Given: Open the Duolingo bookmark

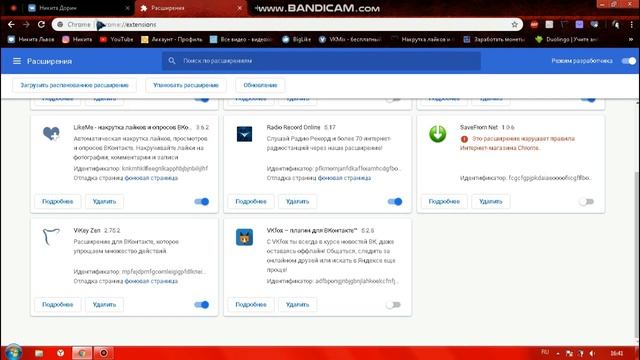Looking at the screenshot, I should [567, 39].
